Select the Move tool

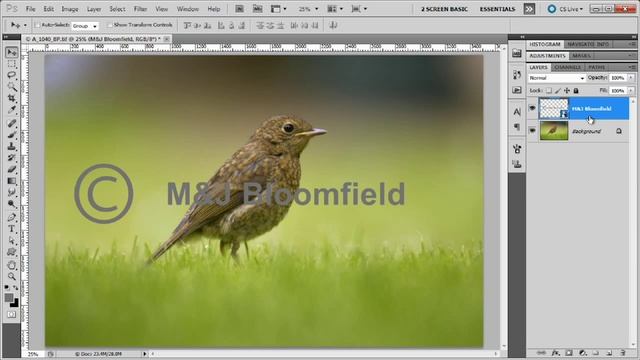point(11,52)
